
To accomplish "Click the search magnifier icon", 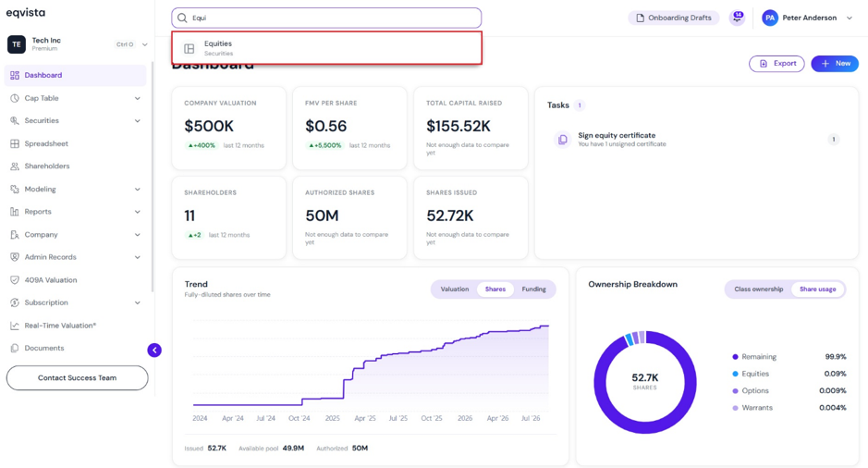I will (x=182, y=18).
